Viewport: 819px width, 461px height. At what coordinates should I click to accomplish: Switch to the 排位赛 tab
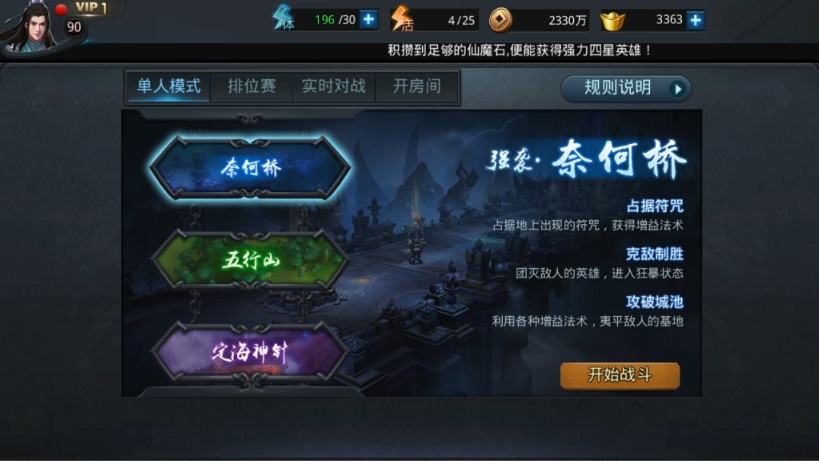(x=251, y=86)
